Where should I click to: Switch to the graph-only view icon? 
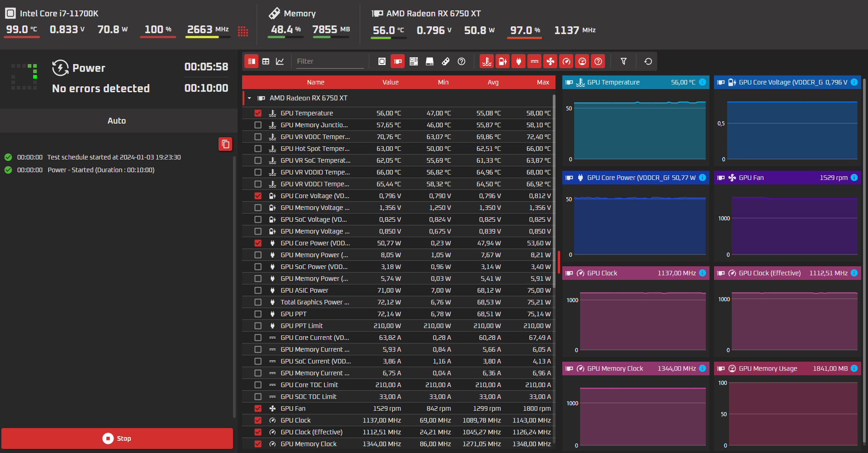point(280,61)
